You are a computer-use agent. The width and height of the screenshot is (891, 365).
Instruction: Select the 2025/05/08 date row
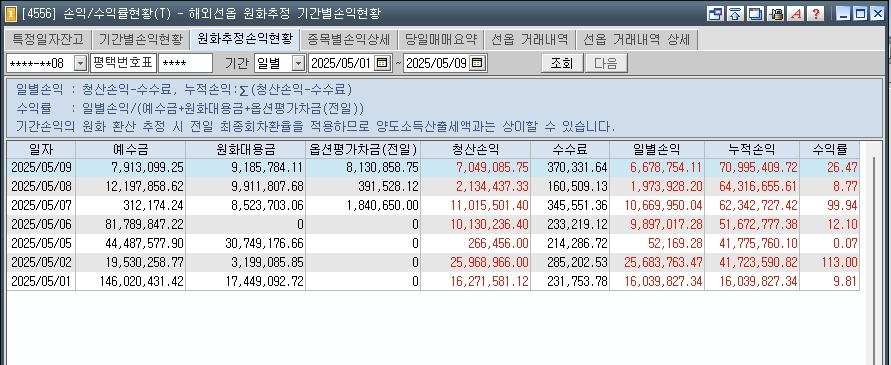pyautogui.click(x=433, y=186)
